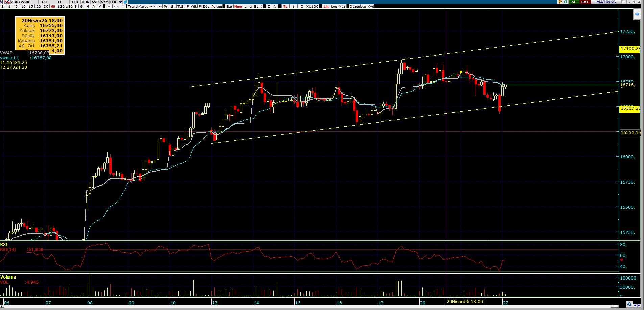
Task: Click the lightning bolt quick-order icon
Action: pyautogui.click(x=560, y=2)
